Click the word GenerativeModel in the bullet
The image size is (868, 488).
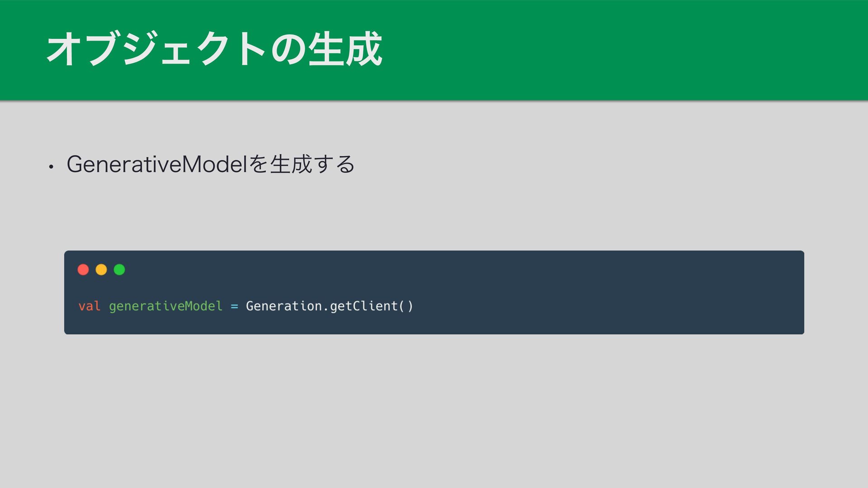[x=157, y=164]
